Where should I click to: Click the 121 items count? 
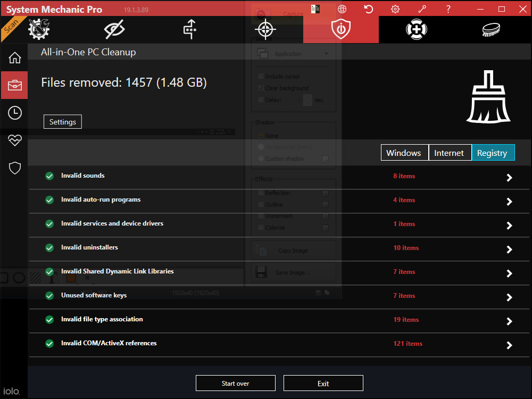pos(408,344)
